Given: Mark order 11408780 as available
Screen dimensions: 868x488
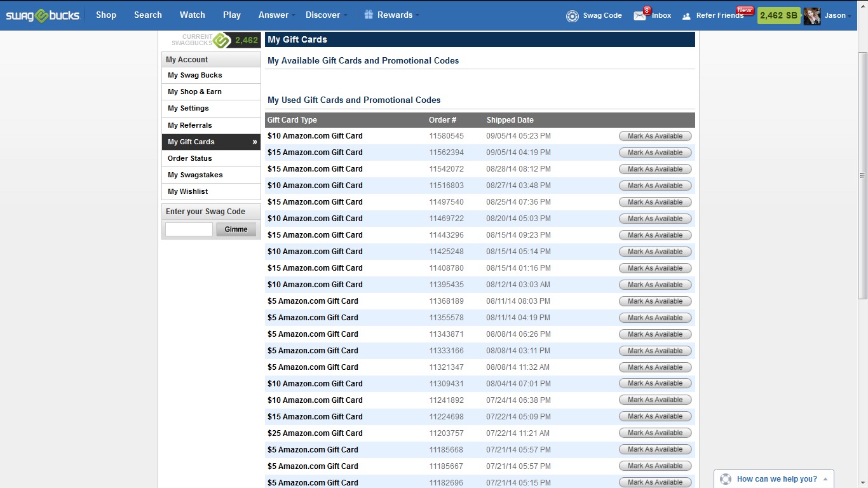Looking at the screenshot, I should click(655, 268).
